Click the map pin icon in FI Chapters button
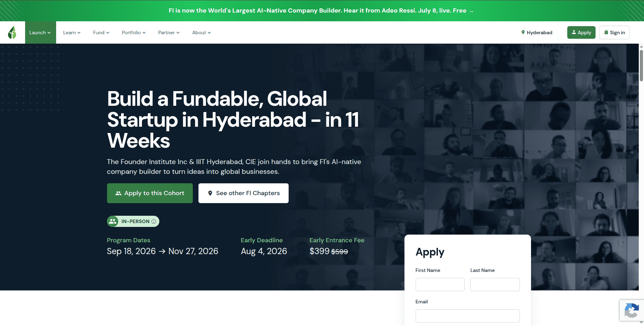Viewport: 644px width, 325px height. pos(210,193)
